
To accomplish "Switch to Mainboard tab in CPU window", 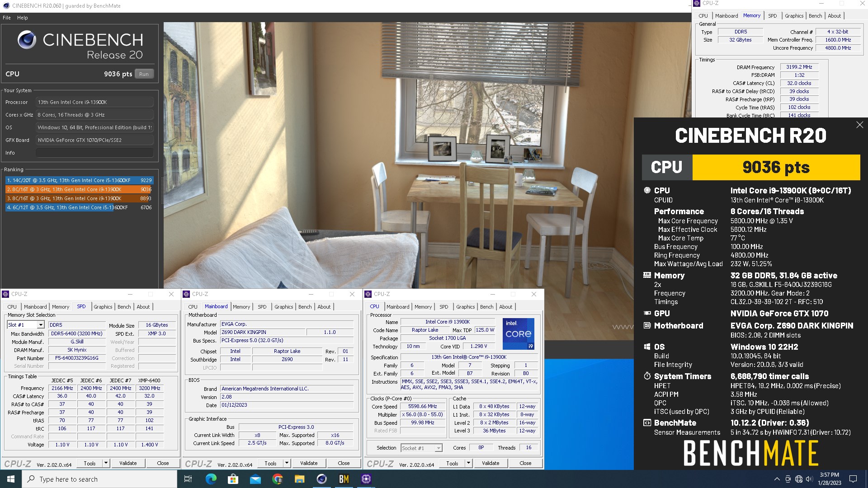I will point(398,307).
